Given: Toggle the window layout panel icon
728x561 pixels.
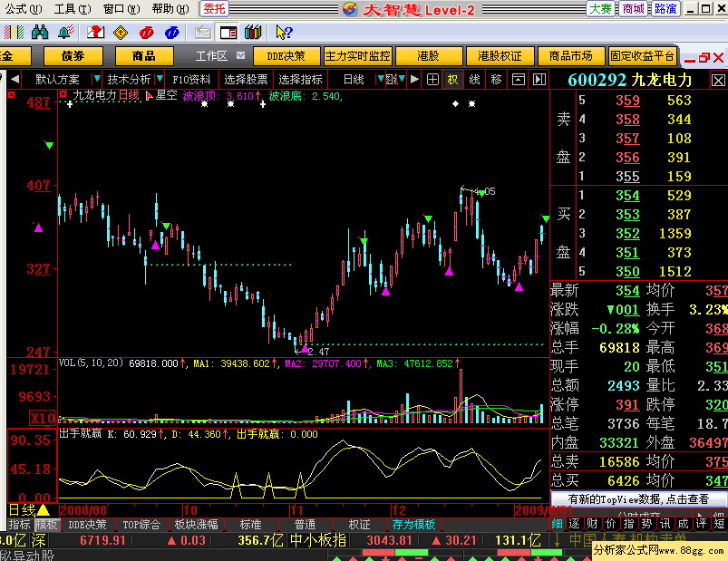Looking at the screenshot, I should click(x=228, y=32).
